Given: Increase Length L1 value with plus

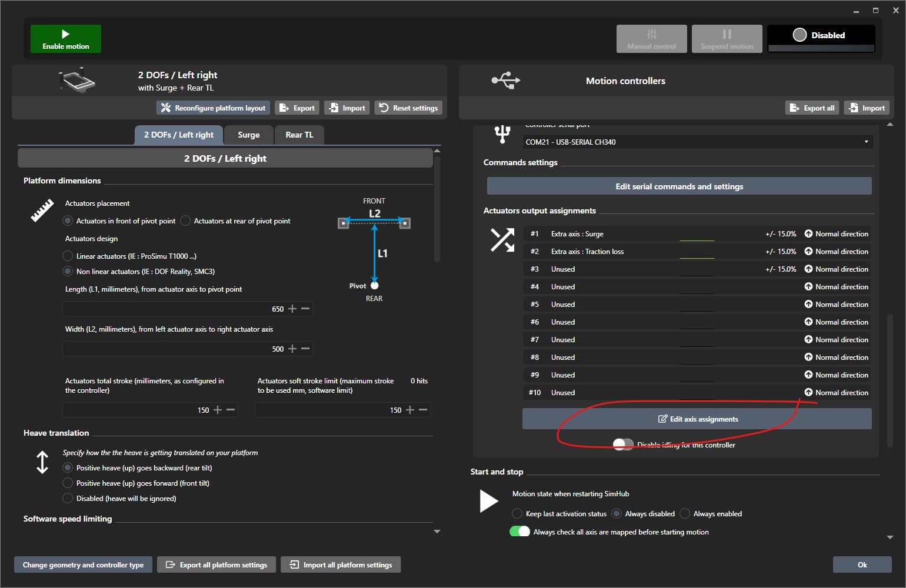Looking at the screenshot, I should click(292, 309).
